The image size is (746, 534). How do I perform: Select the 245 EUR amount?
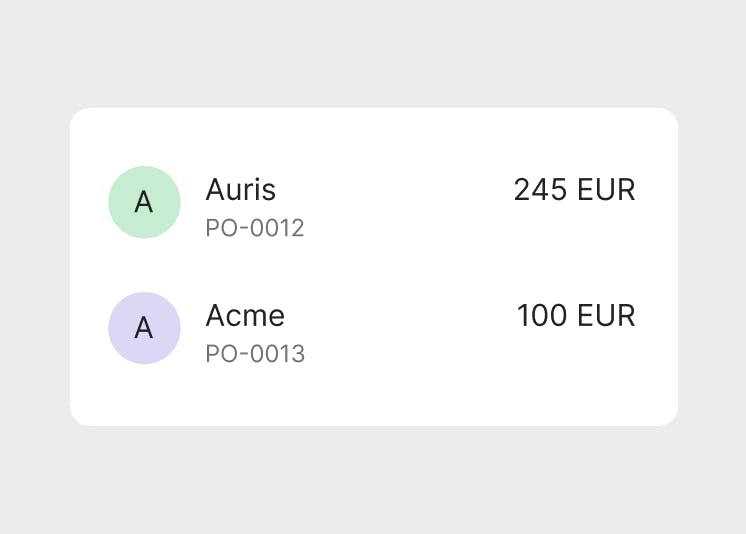[x=574, y=189]
